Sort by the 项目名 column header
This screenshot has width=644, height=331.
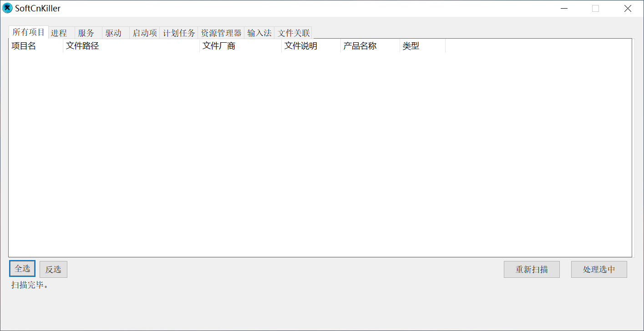coord(36,46)
